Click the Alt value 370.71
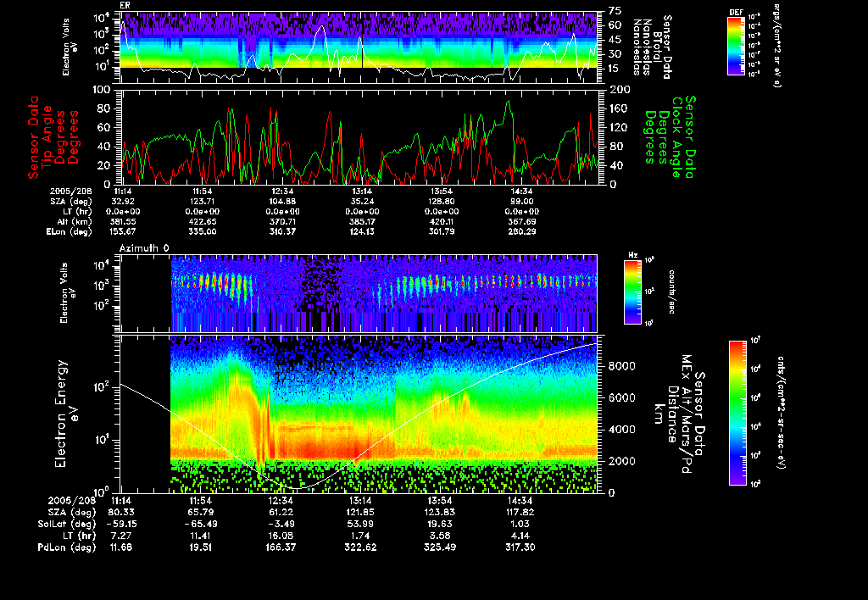This screenshot has height=600, width=868. pos(282,221)
